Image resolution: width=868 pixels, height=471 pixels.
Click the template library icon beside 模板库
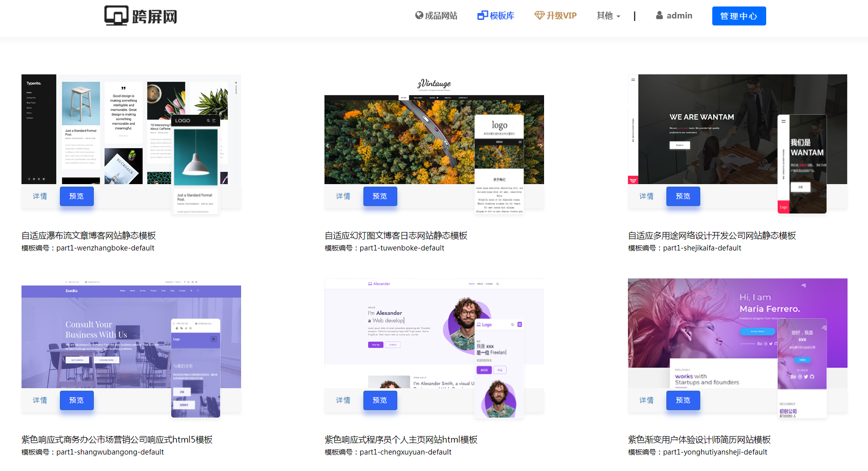[x=482, y=15]
